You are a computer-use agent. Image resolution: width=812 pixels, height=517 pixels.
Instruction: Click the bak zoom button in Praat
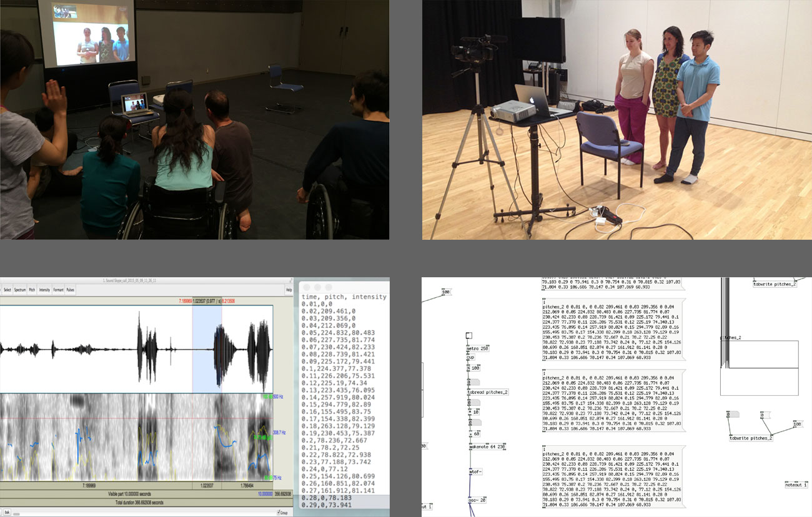tap(7, 512)
